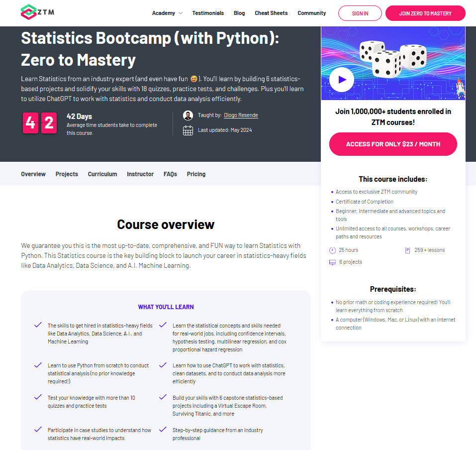This screenshot has height=450, width=476.
Task: Switch to the Instructor tab
Action: pos(140,174)
